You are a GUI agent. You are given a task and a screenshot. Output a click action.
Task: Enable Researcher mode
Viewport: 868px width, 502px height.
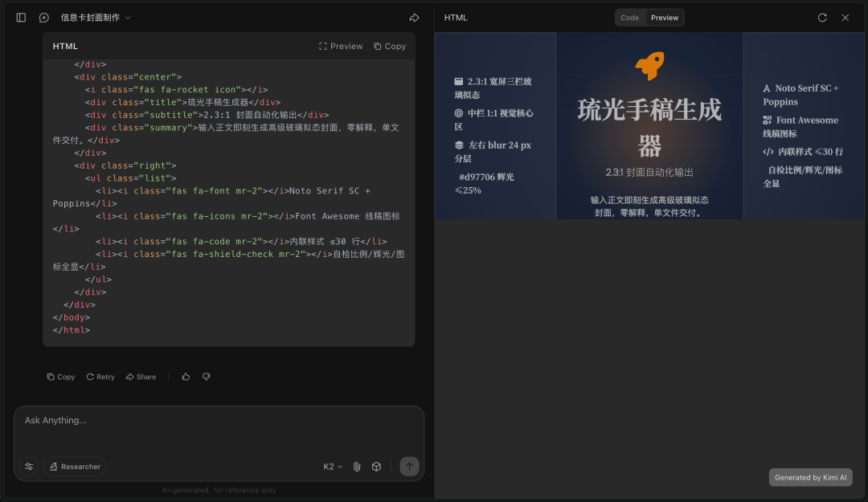point(74,466)
